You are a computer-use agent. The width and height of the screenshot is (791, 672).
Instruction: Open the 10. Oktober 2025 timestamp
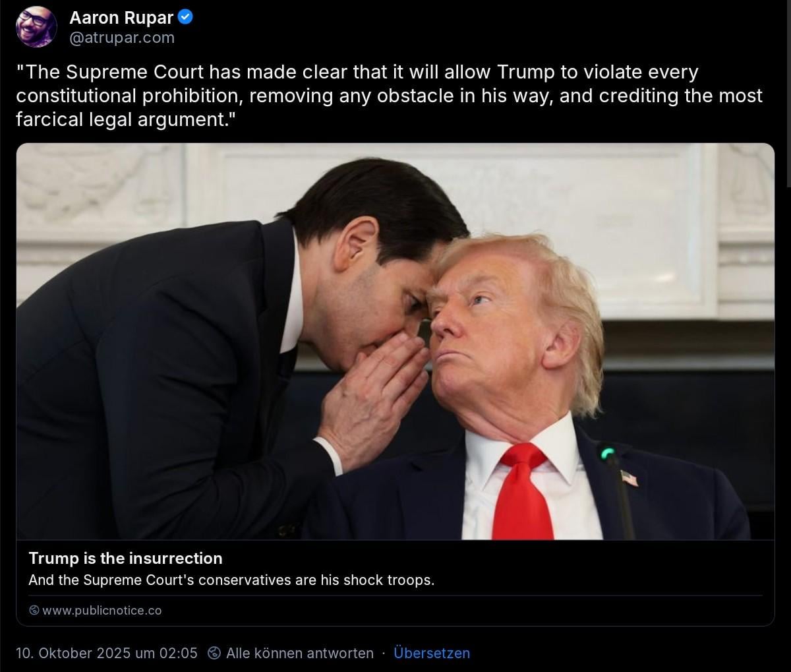107,653
